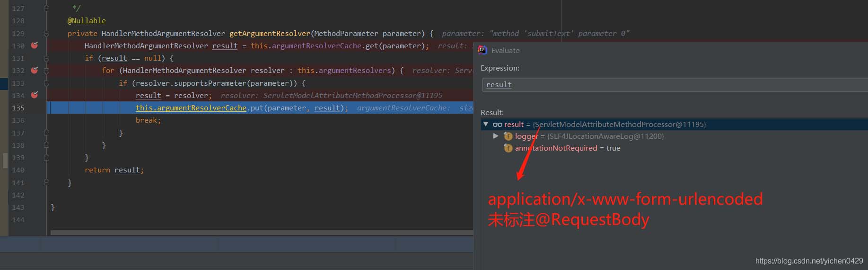Click the @Nullable annotation on line 128
This screenshot has height=270, width=868.
tap(87, 21)
